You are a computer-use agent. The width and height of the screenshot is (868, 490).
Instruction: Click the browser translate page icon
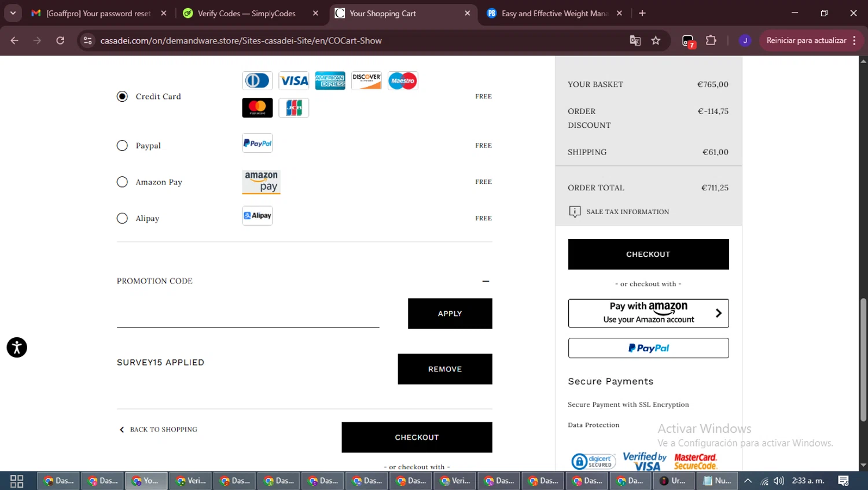[x=635, y=40]
